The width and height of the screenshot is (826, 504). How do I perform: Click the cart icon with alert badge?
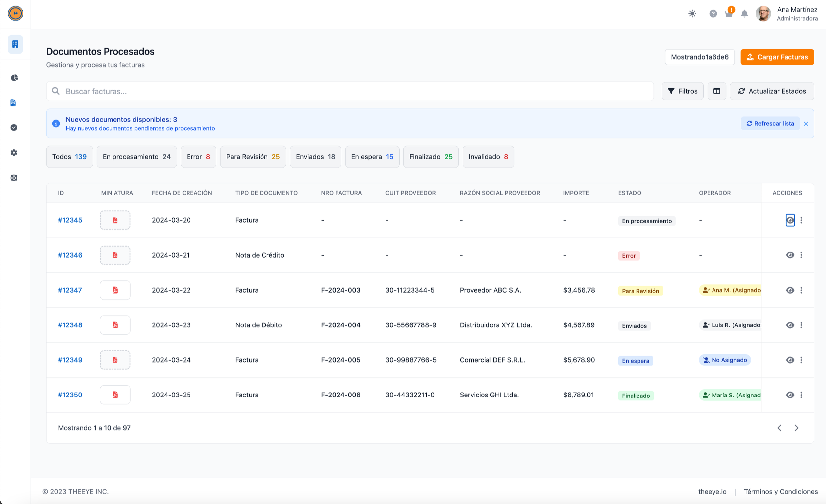728,13
